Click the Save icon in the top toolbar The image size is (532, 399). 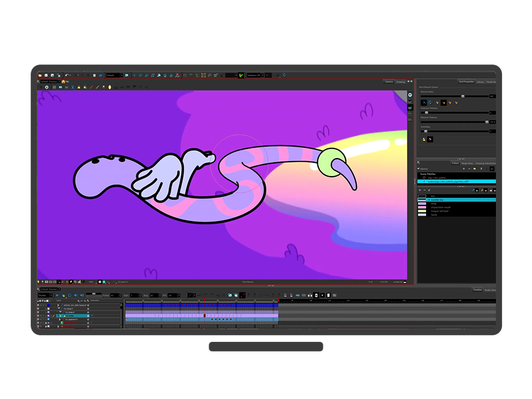[46, 75]
